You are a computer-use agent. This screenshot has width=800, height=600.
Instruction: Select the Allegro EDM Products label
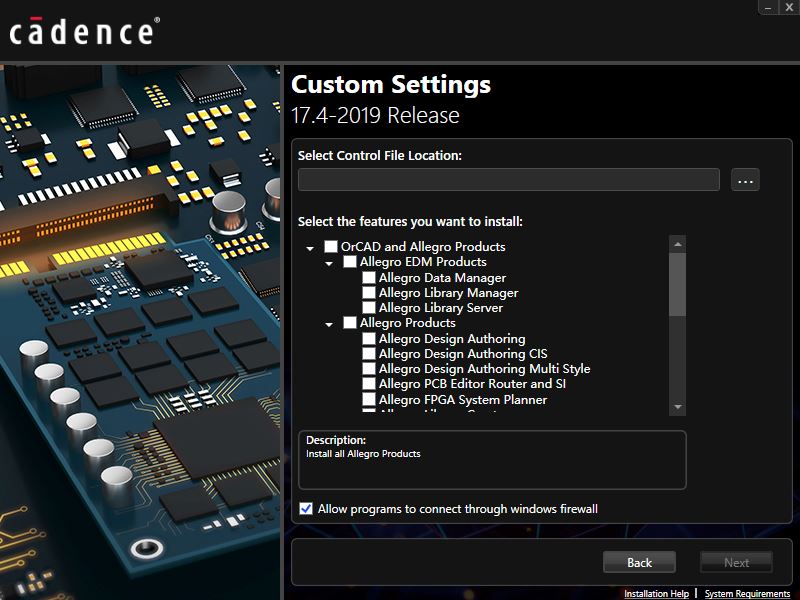tap(423, 262)
